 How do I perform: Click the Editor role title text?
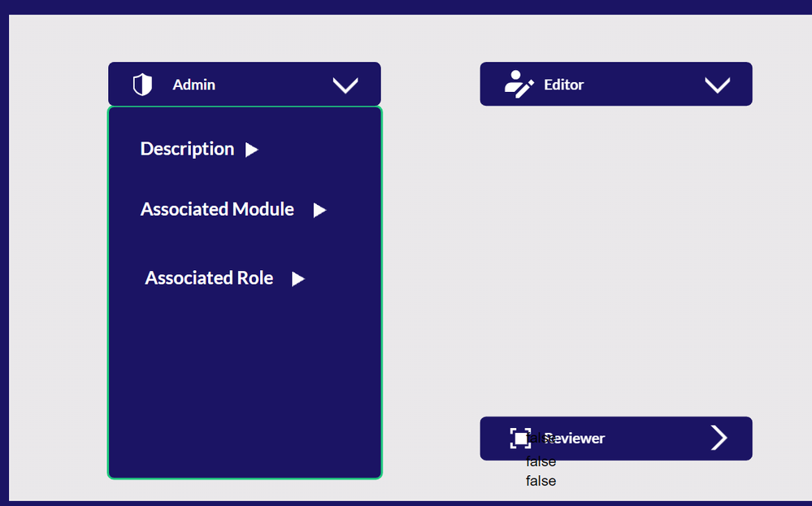[564, 85]
